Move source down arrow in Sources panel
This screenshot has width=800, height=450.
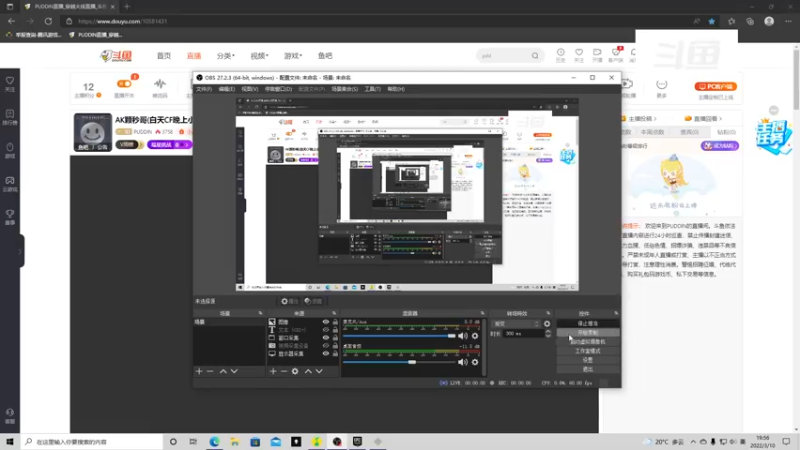pos(319,371)
